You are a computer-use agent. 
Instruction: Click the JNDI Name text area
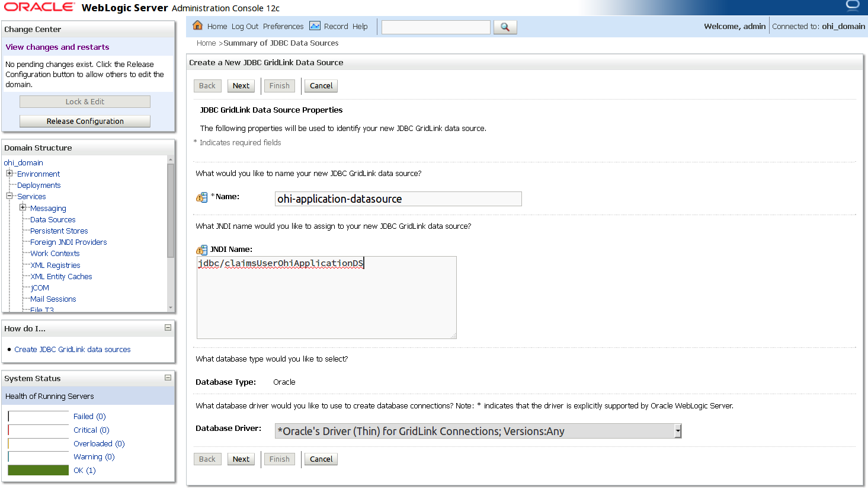pos(326,298)
